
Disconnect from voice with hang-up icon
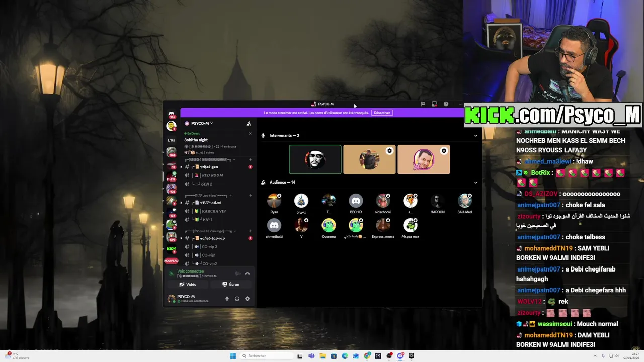[x=247, y=274]
